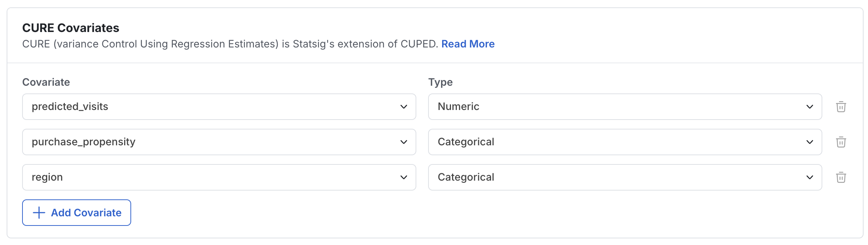Click the plus icon in Add Covariate

pyautogui.click(x=39, y=213)
